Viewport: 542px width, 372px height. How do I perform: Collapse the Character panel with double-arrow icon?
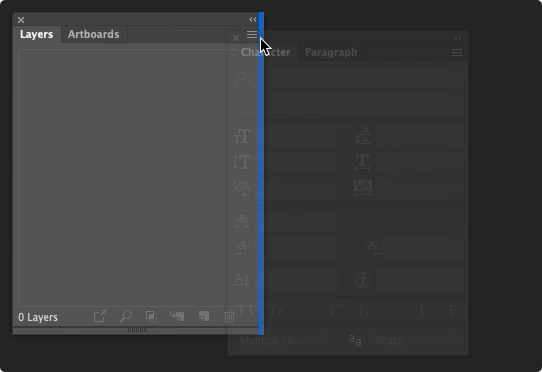coord(458,38)
